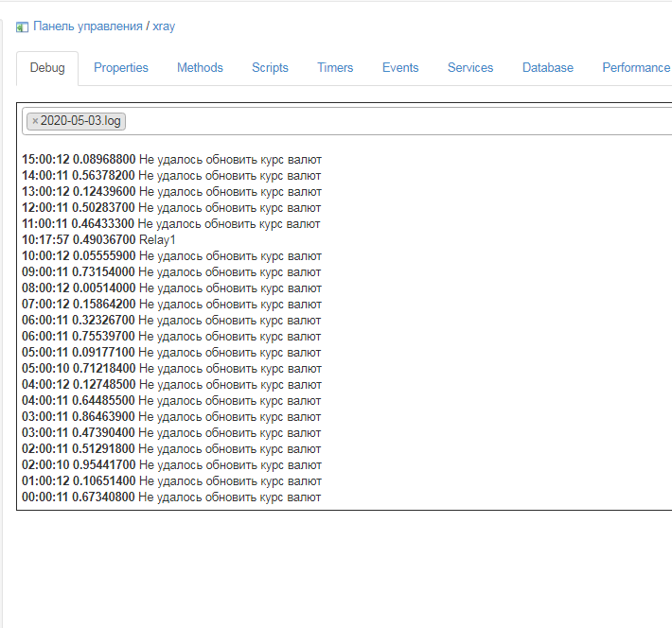Select log entry at 13:00:12
672x628 pixels.
171,191
